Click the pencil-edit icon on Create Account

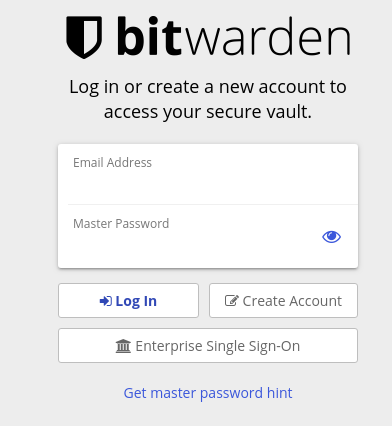coord(232,301)
